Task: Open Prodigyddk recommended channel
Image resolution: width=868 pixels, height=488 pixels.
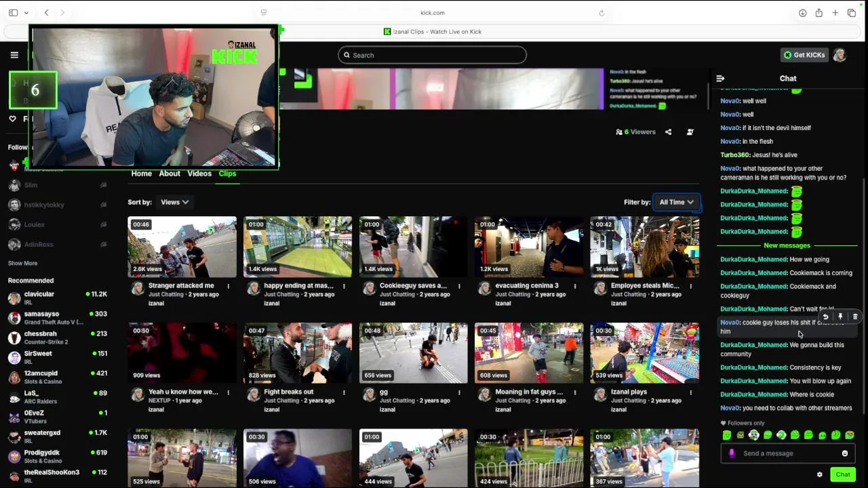Action: (57, 456)
